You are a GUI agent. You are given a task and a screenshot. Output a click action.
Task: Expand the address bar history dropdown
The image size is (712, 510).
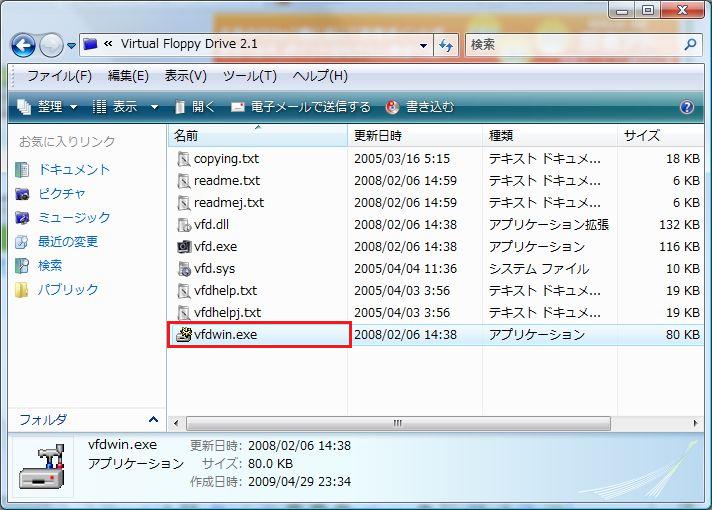(423, 45)
